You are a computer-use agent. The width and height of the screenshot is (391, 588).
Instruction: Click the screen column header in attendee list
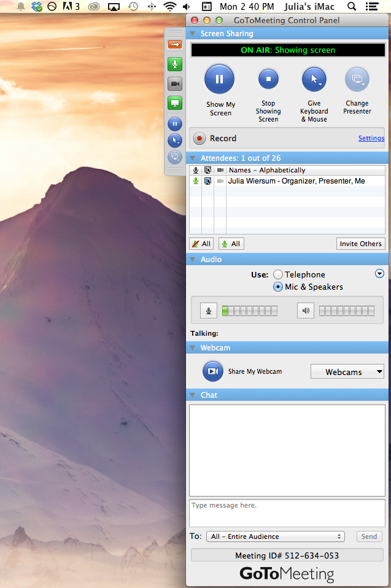coord(207,170)
